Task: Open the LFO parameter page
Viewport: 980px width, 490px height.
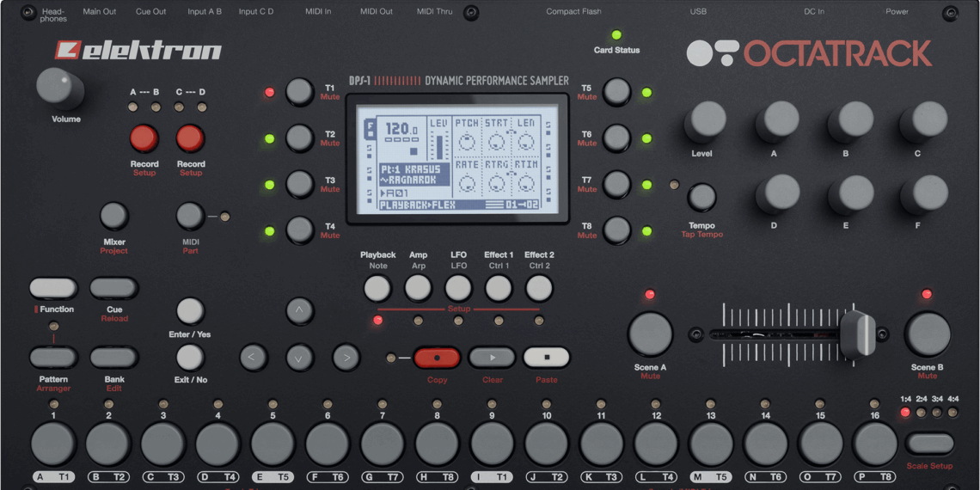Action: (458, 288)
